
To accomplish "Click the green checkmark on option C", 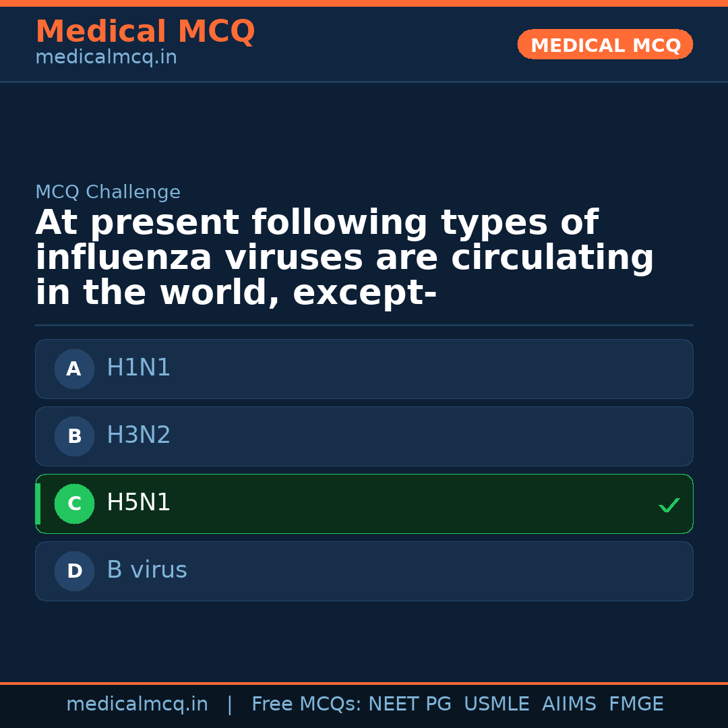I will (x=669, y=505).
